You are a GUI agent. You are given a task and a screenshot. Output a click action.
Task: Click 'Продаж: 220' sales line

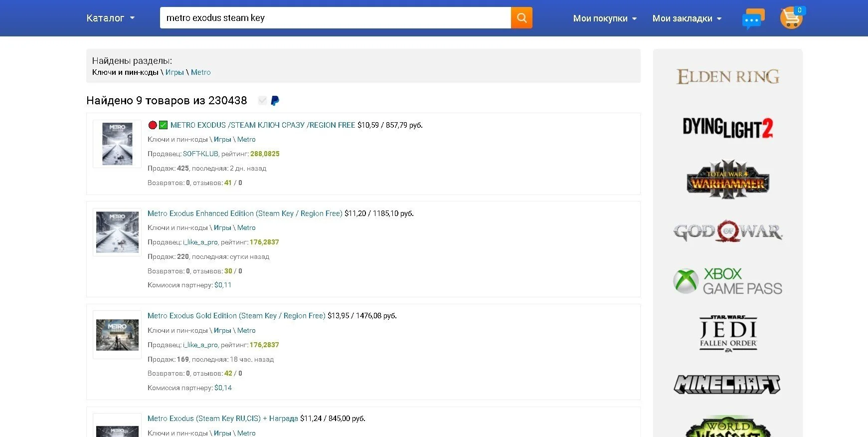coord(208,257)
